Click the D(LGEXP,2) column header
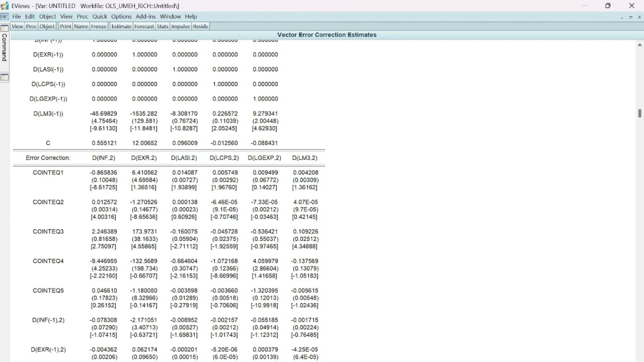Image resolution: width=644 pixels, height=362 pixels. click(x=265, y=158)
